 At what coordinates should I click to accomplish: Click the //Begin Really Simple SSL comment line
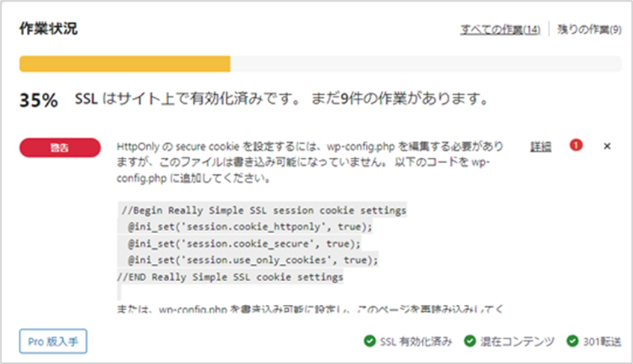(263, 211)
